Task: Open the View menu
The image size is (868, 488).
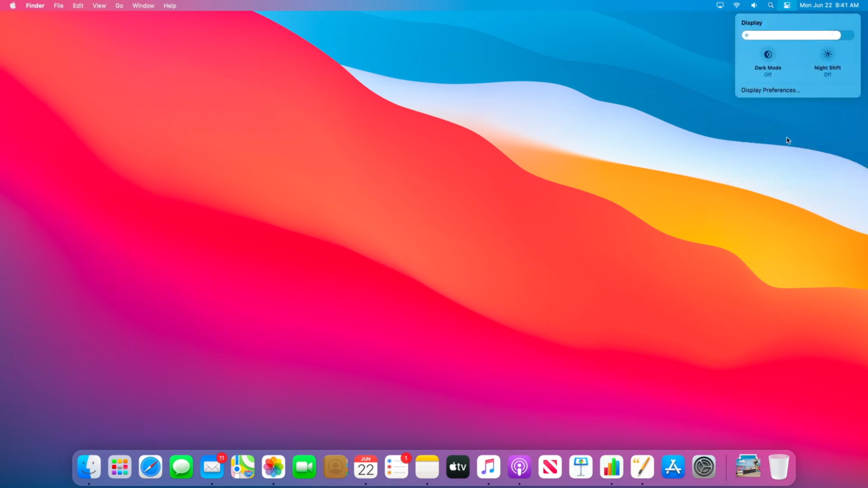Action: click(x=99, y=5)
